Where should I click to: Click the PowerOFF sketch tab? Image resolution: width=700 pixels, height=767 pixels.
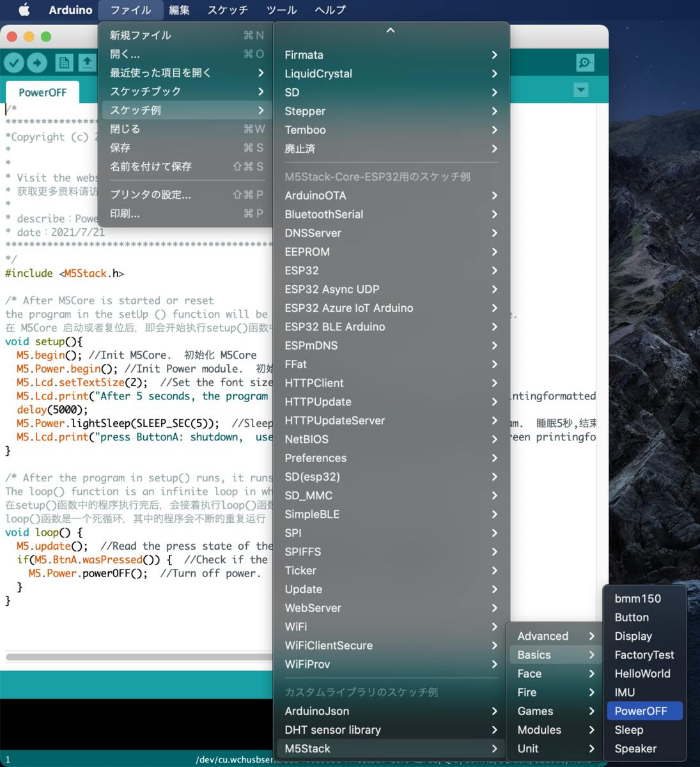(42, 92)
